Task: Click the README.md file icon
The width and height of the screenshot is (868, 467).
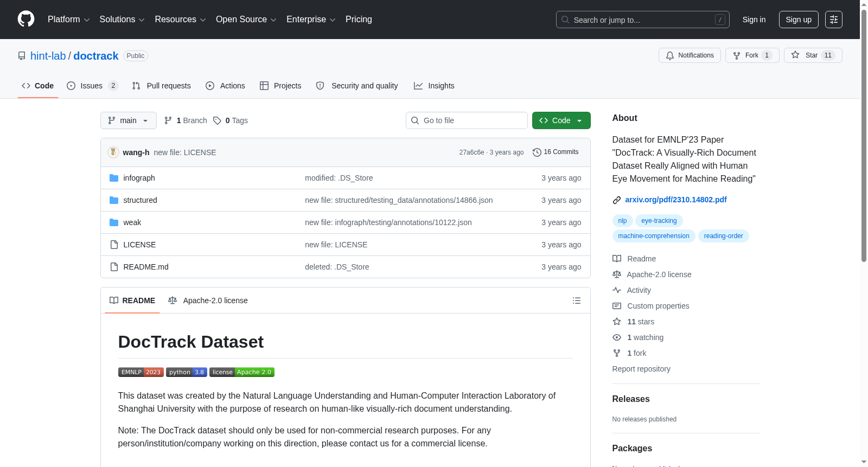Action: tap(114, 267)
